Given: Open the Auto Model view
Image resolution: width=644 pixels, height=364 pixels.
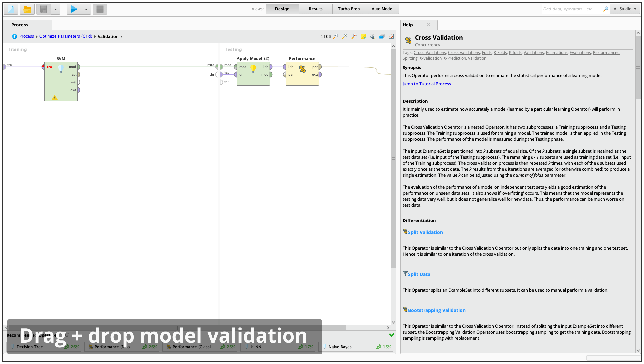Looking at the screenshot, I should coord(382,9).
